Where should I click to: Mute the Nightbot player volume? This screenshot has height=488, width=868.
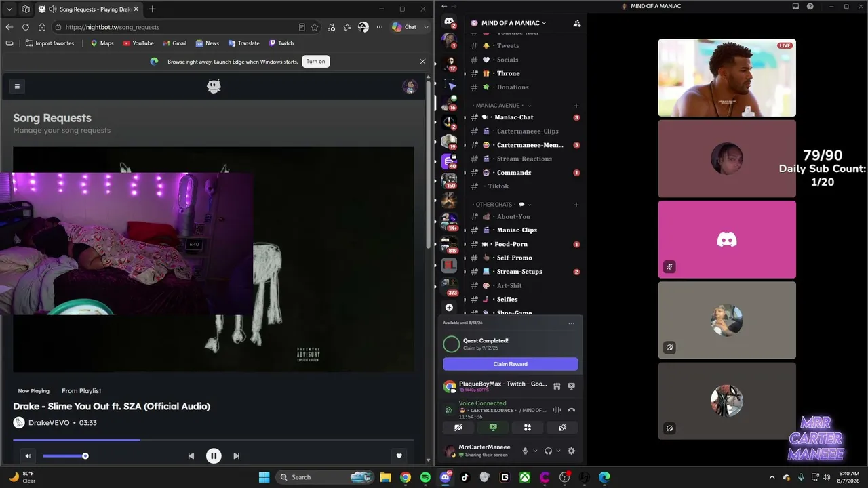[28, 456]
